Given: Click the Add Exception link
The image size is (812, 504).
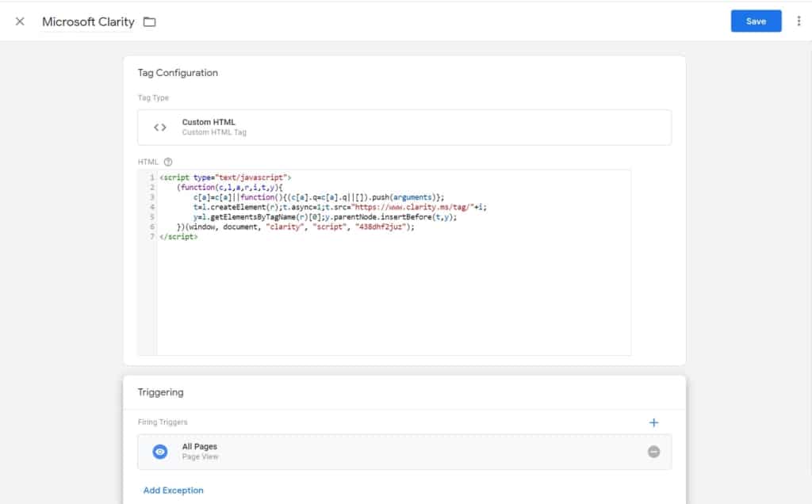Looking at the screenshot, I should (173, 491).
